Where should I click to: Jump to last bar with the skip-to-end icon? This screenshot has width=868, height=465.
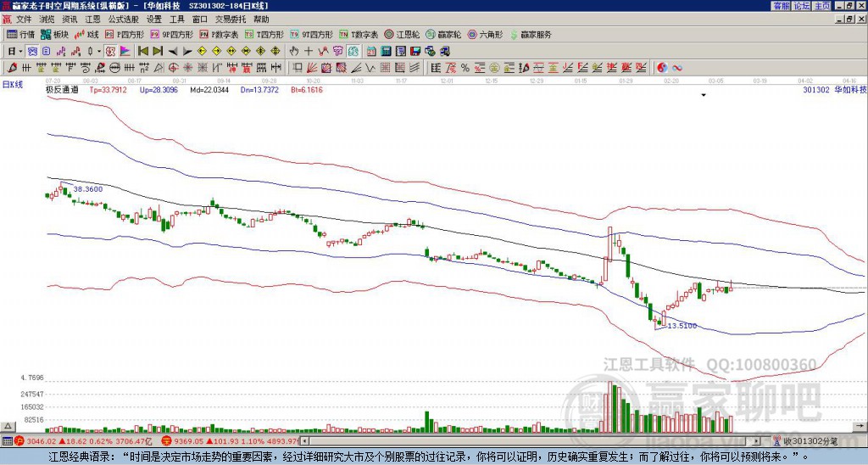pos(158,52)
